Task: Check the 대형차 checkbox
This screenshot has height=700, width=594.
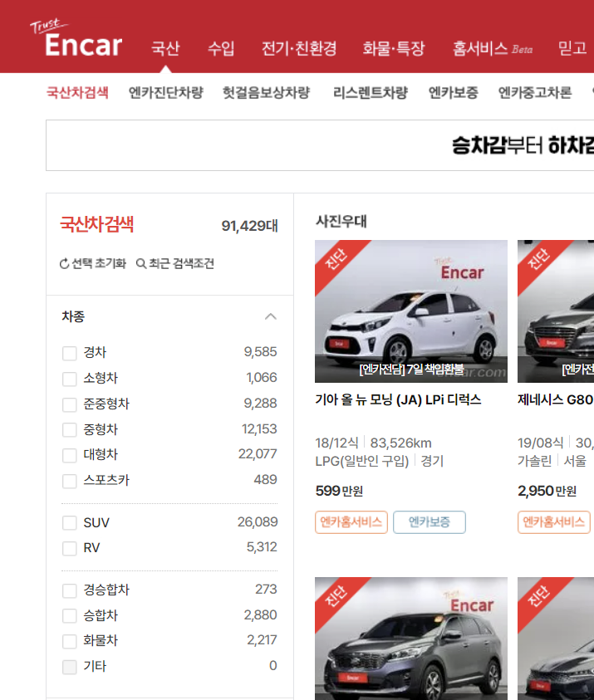Action: click(69, 455)
